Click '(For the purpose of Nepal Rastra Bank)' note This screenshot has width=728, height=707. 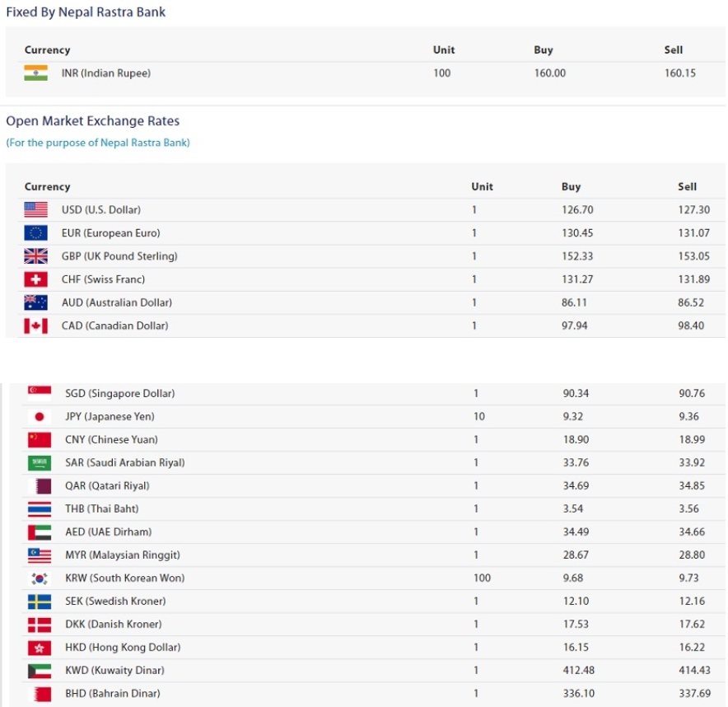point(98,143)
